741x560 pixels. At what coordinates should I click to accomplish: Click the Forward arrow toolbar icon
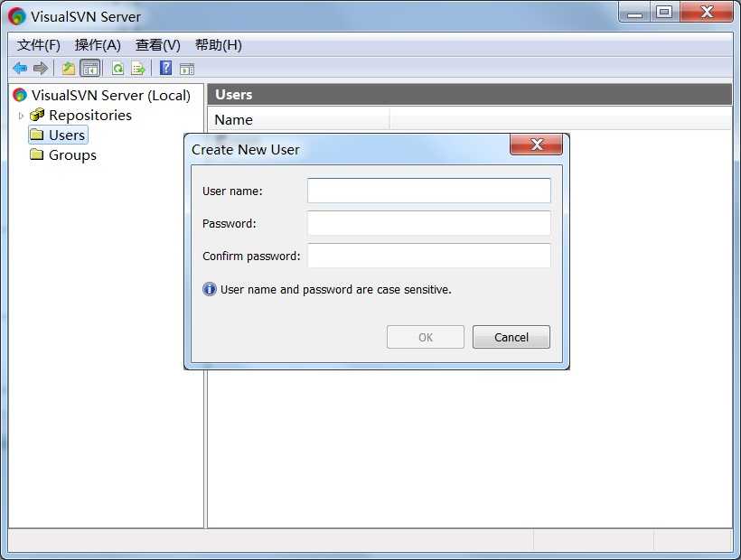click(x=41, y=69)
